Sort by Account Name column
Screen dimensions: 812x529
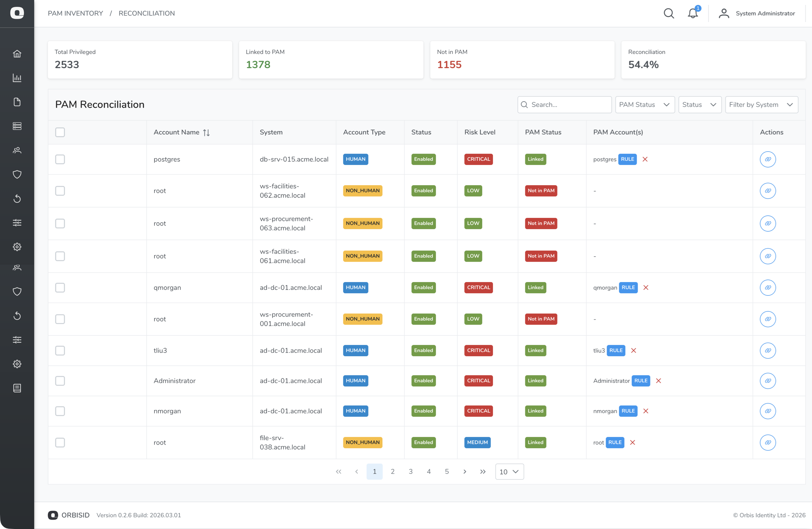coord(206,132)
